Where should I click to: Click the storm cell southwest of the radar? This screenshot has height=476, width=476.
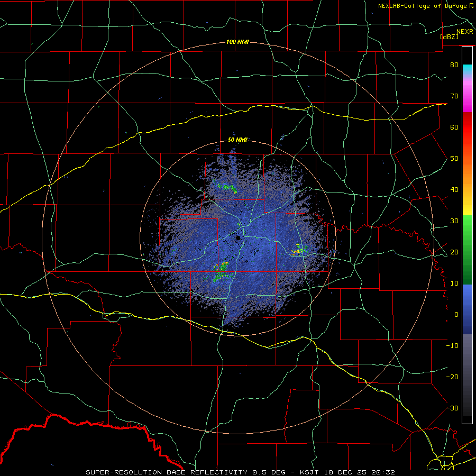[x=223, y=271]
